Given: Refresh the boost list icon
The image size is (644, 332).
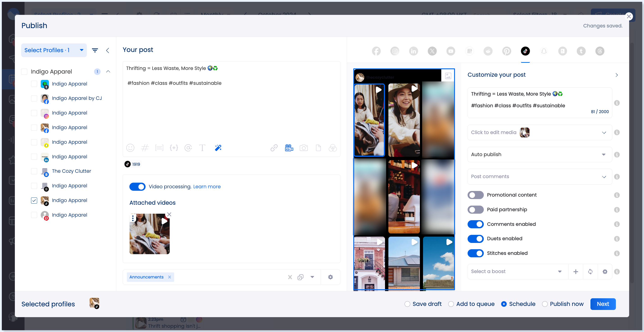Looking at the screenshot, I should 590,271.
